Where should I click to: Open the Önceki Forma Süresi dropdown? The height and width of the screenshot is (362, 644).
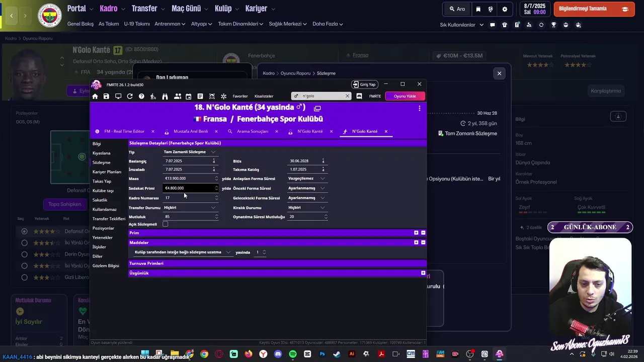[306, 188]
